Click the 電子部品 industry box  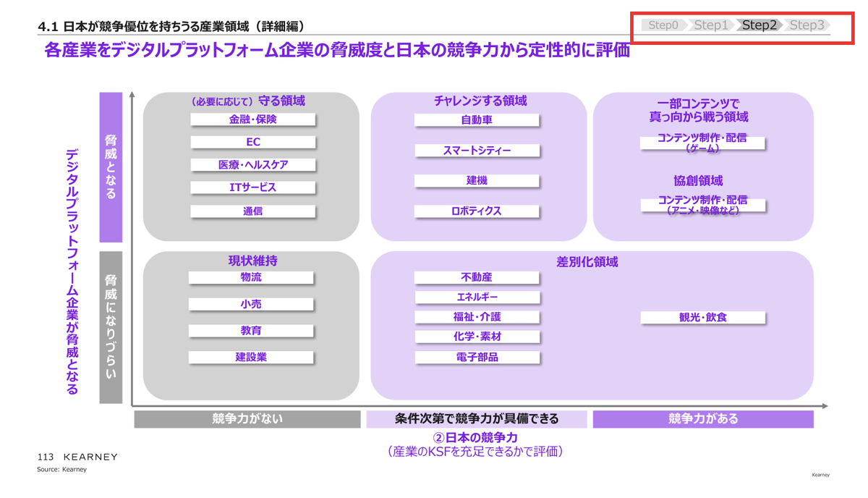(477, 357)
